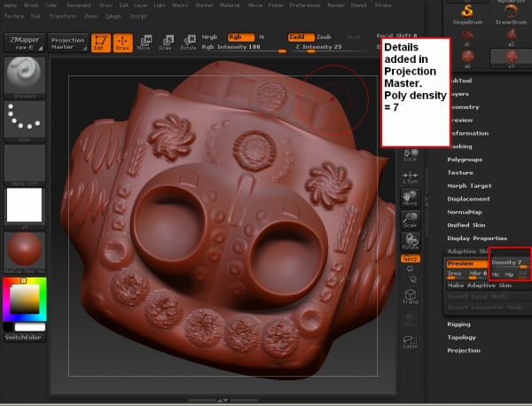Pick a color in the color picker square
This screenshot has width=532, height=406.
click(24, 299)
